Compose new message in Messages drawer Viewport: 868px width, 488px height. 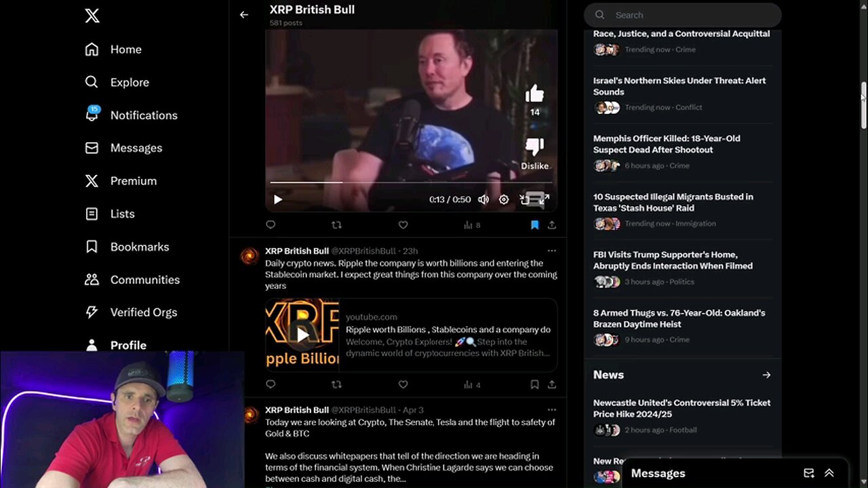tap(808, 473)
